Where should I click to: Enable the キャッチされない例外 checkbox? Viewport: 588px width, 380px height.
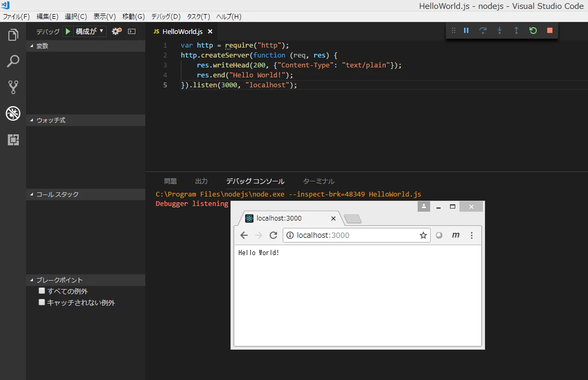(42, 302)
